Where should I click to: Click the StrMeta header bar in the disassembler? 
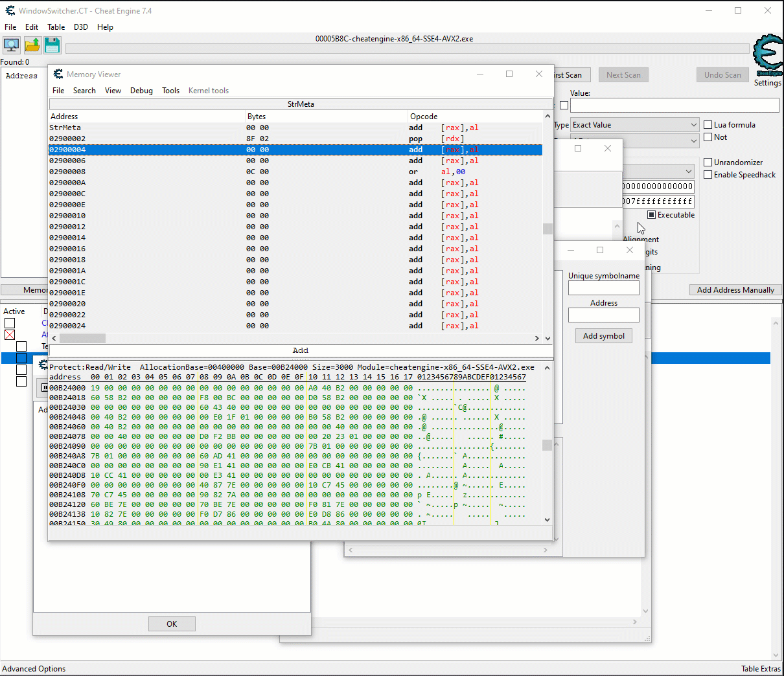pos(301,104)
